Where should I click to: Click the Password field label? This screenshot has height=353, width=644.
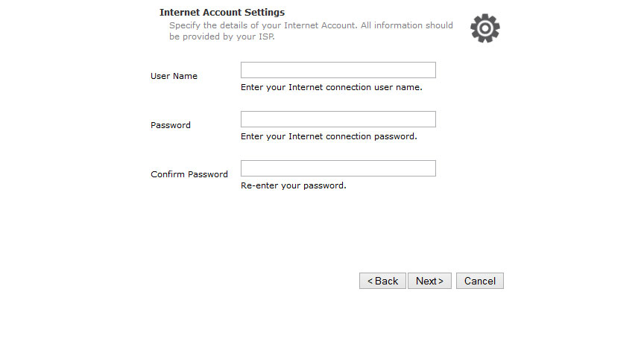171,125
